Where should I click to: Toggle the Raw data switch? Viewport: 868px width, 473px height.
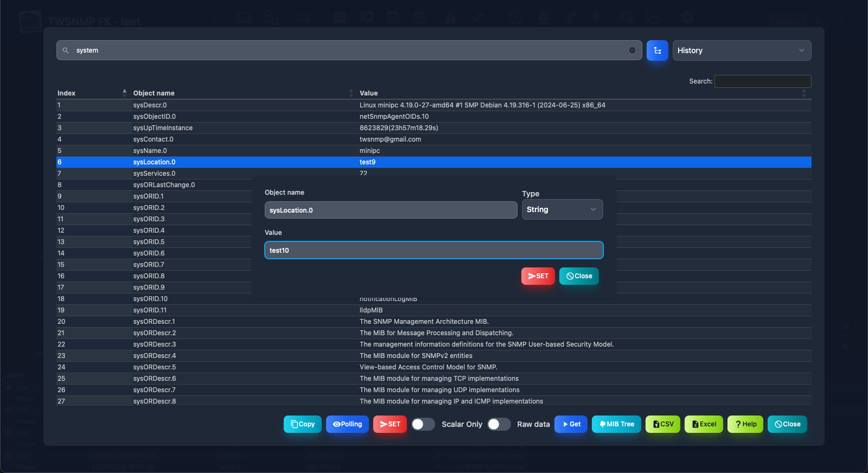499,424
